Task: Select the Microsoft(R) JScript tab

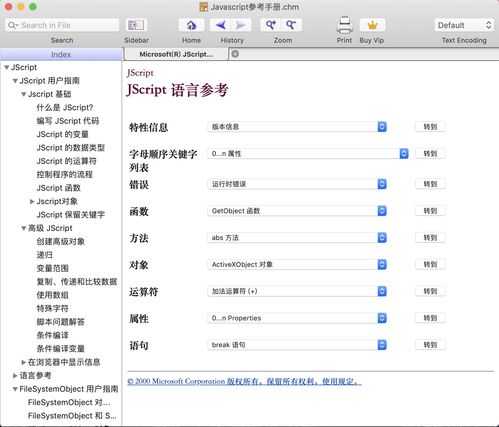Action: click(x=176, y=54)
